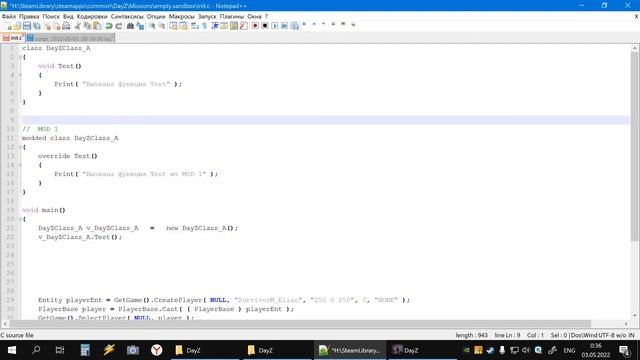Click the 'modded class DayZClass_A' line
This screenshot has height=360, width=640.
(70, 138)
